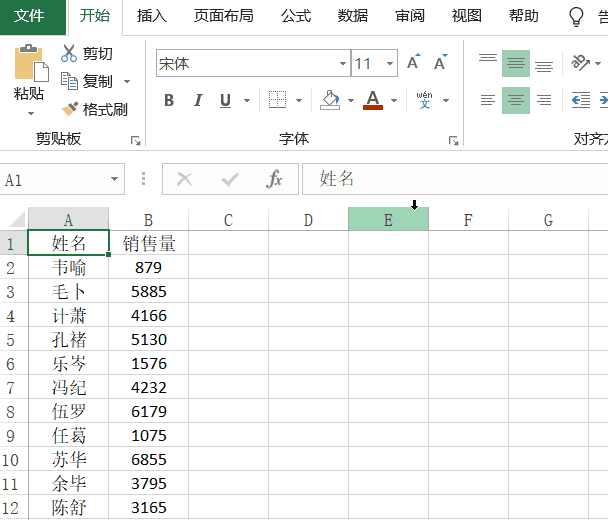Toggle Underline formatting

pyautogui.click(x=225, y=100)
